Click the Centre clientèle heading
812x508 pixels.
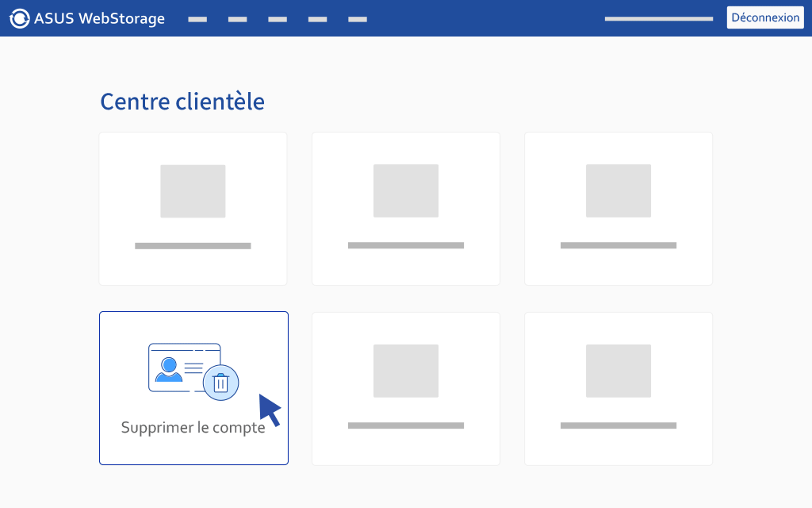click(182, 102)
